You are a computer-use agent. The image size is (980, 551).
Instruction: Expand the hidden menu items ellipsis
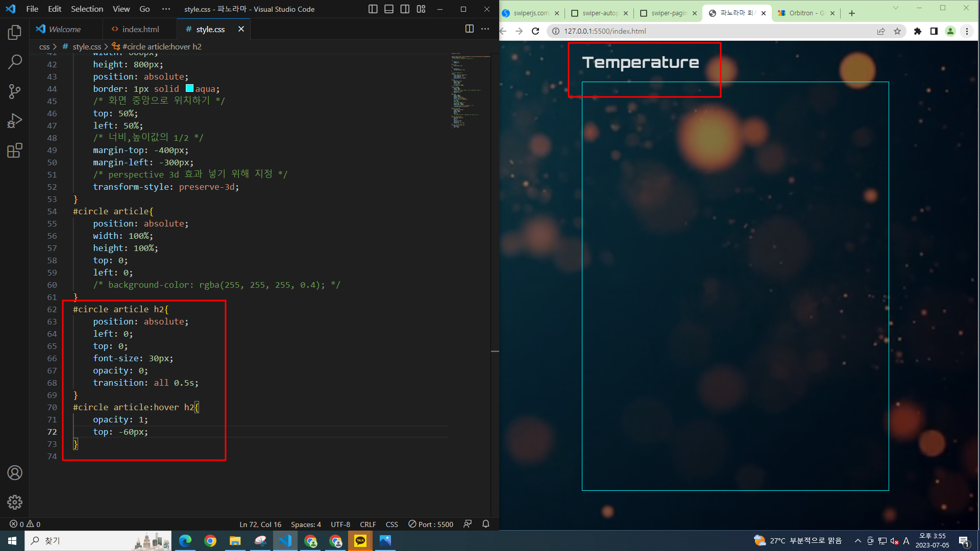pos(166,9)
